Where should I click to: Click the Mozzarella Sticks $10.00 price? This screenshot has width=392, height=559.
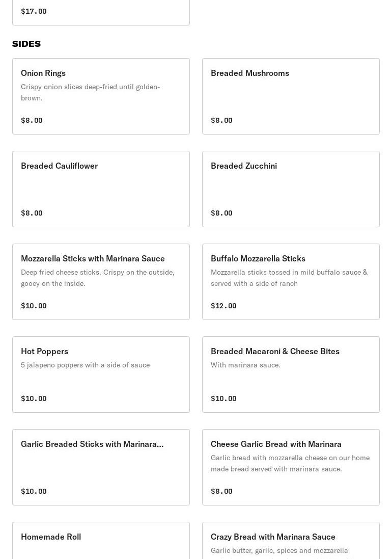coord(34,306)
